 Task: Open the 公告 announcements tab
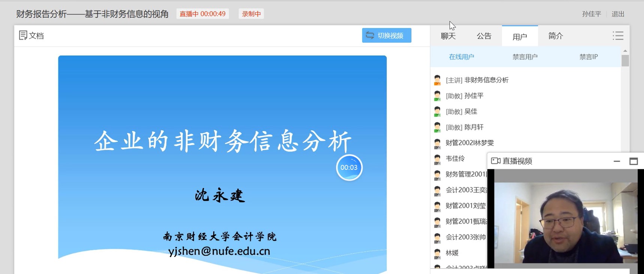pos(484,36)
